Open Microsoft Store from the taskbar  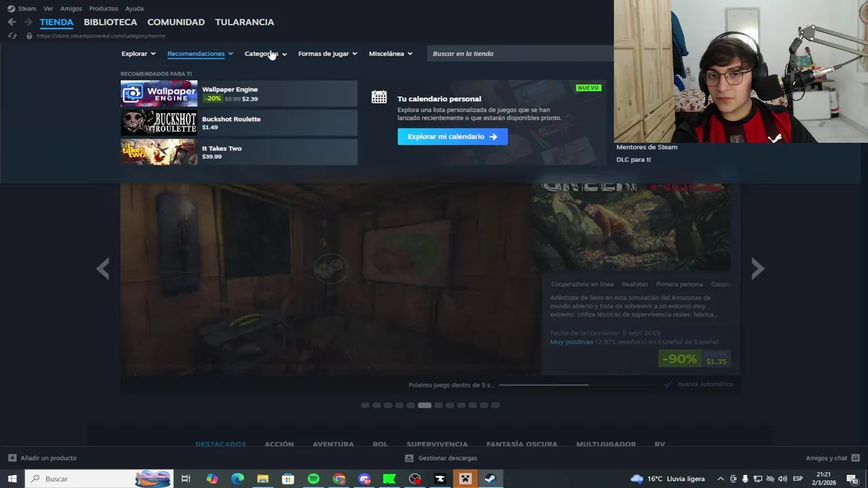(288, 479)
